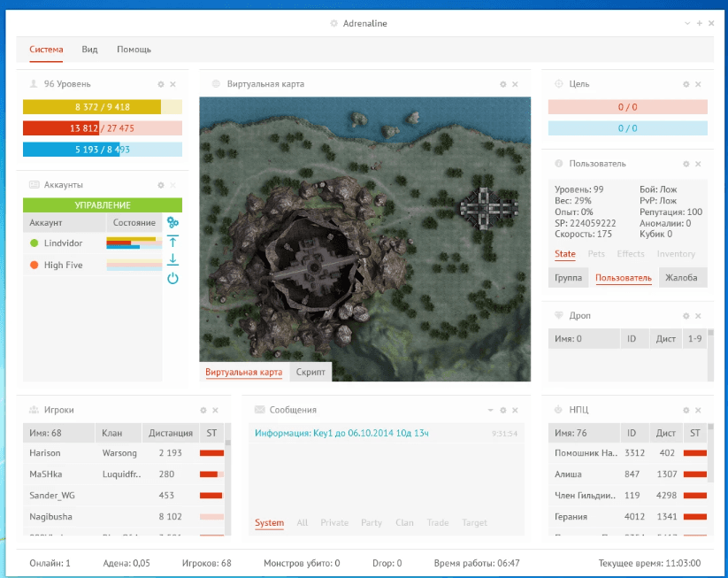This screenshot has width=728, height=578.
Task: Select player row Harison
Action: coord(124,453)
